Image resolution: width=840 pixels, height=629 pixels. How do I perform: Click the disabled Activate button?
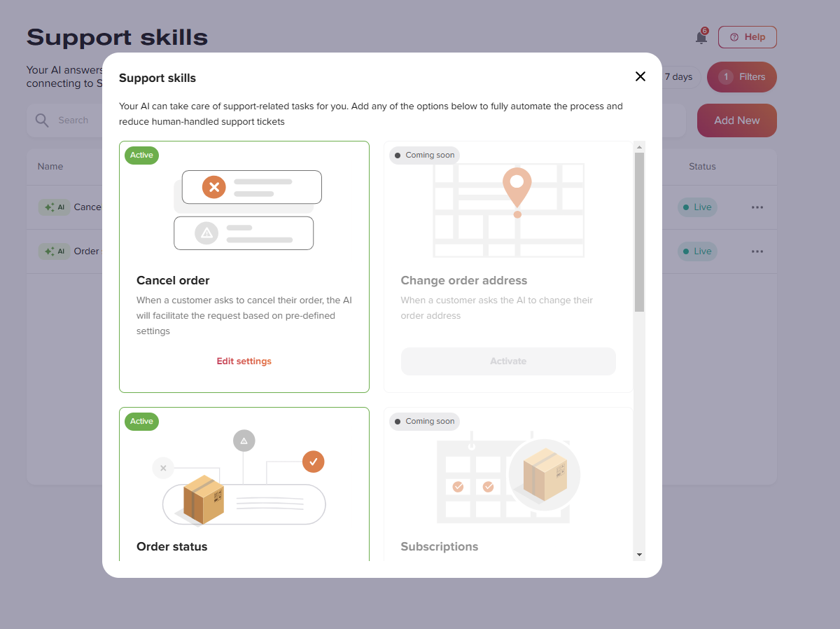click(x=508, y=361)
